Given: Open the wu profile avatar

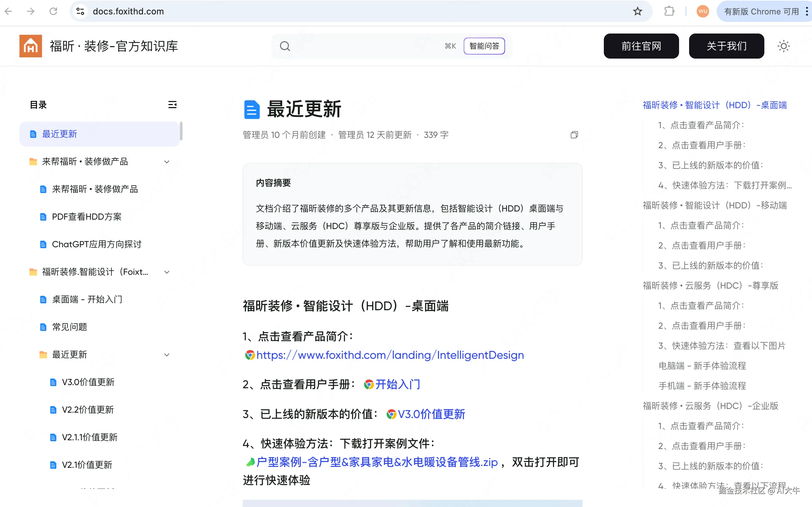Looking at the screenshot, I should [x=702, y=11].
